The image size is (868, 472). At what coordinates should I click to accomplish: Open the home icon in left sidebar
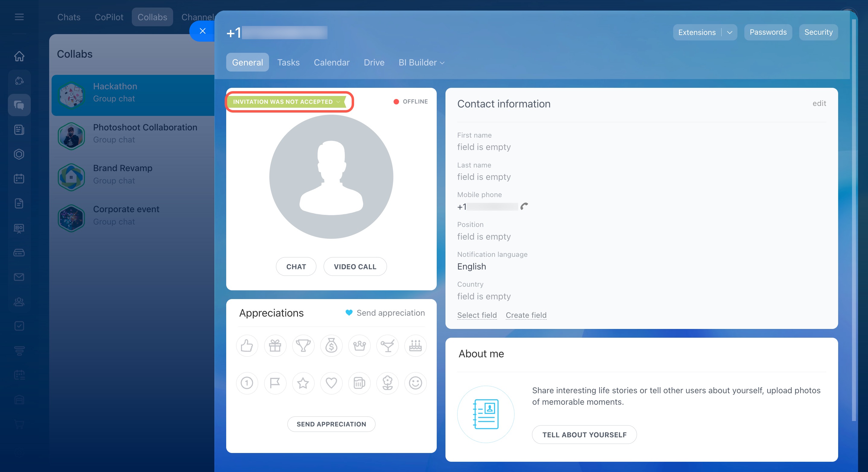click(x=19, y=56)
